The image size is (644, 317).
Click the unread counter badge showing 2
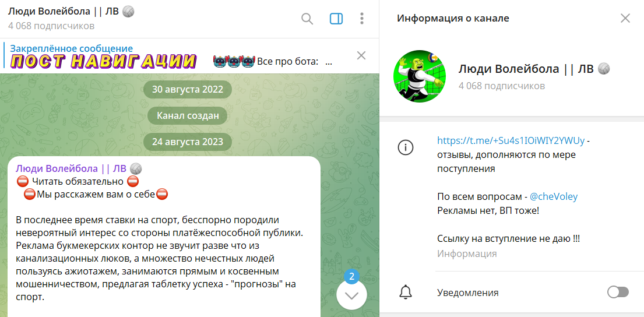351,277
